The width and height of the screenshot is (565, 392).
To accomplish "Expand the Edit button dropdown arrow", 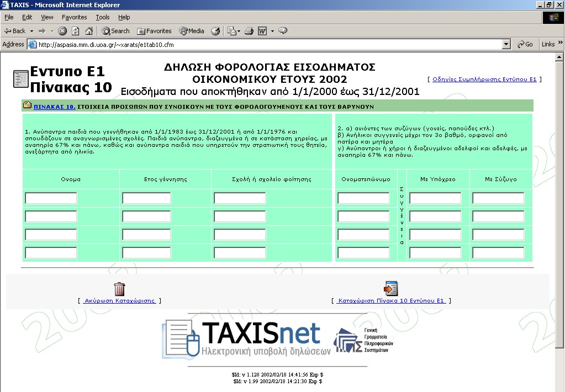I will [x=272, y=31].
